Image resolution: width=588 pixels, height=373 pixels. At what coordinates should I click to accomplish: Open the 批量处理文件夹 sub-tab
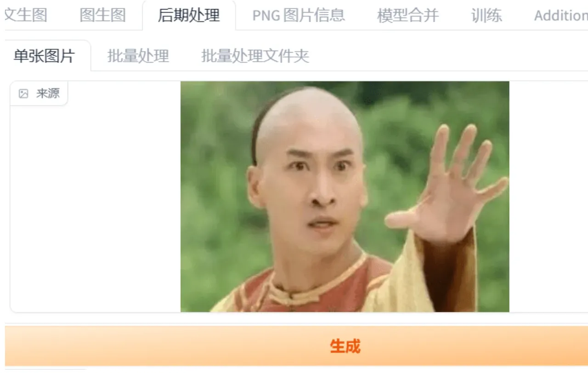click(x=255, y=56)
